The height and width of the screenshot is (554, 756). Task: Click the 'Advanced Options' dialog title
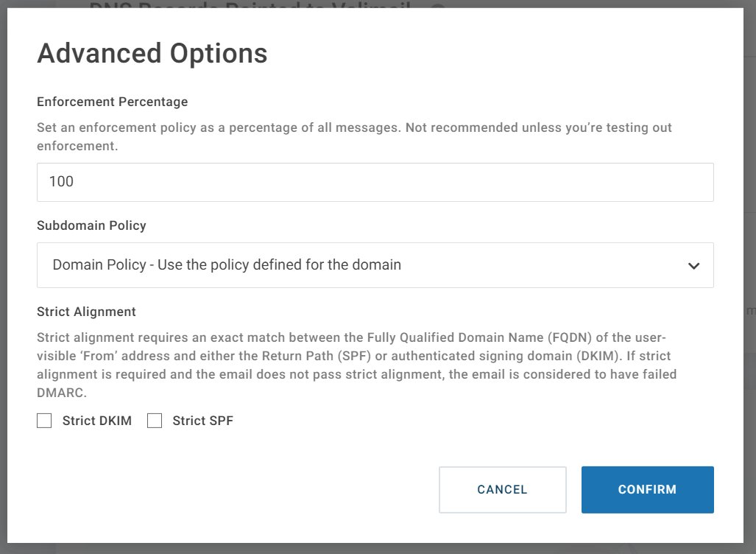152,53
